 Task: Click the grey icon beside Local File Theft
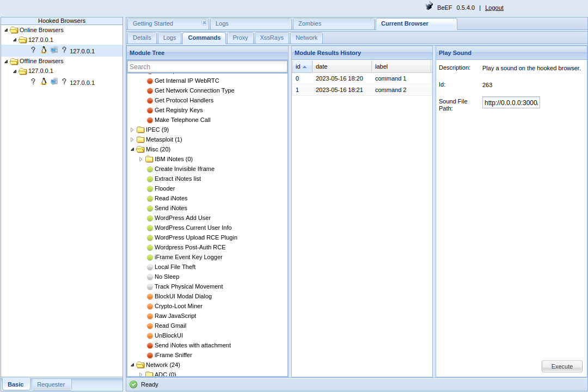click(x=150, y=267)
